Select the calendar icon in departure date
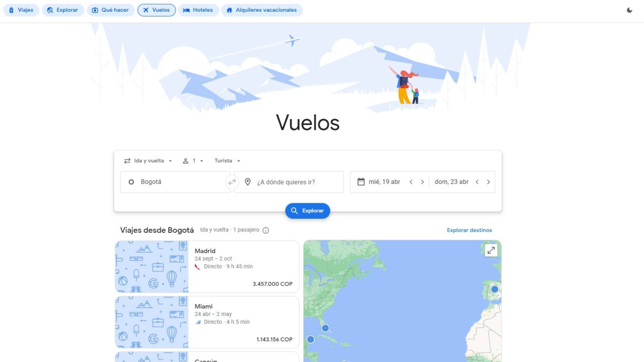This screenshot has height=362, width=644. tap(361, 182)
